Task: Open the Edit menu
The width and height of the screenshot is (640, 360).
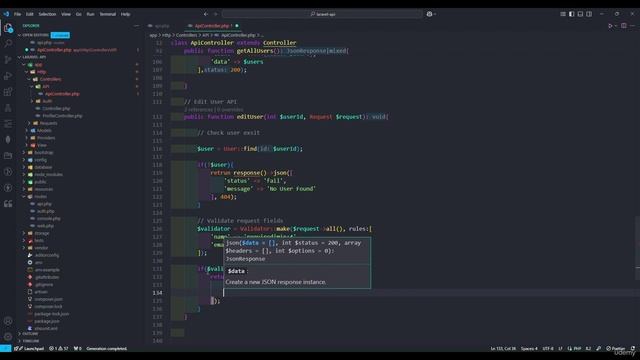Action: [30, 14]
